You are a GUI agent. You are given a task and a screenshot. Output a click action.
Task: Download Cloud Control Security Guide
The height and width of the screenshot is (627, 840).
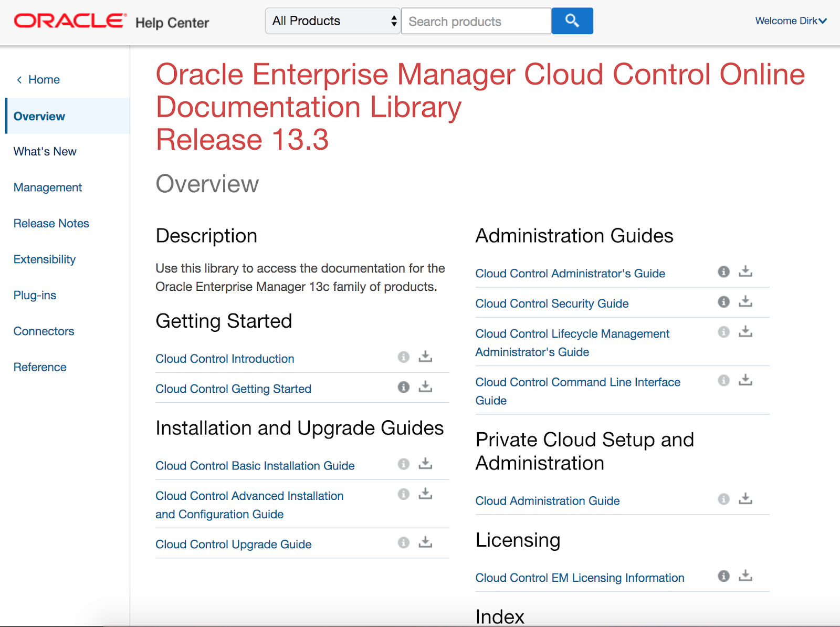coord(745,301)
